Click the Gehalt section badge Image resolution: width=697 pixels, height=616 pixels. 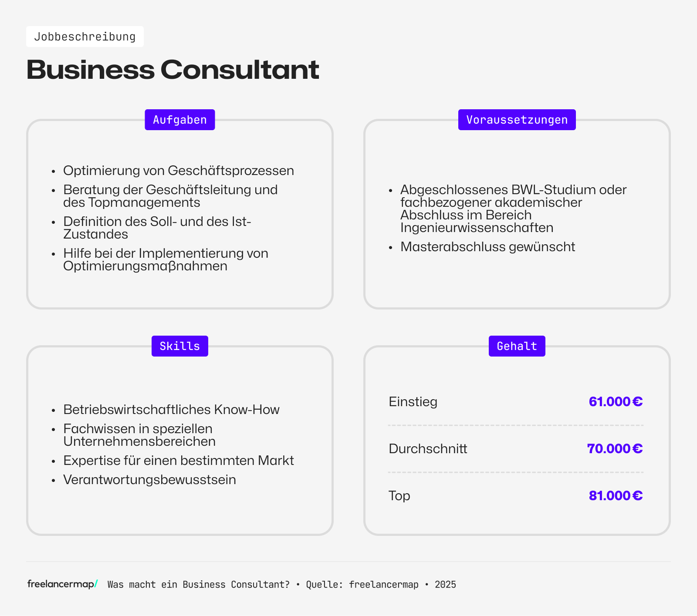(x=517, y=346)
